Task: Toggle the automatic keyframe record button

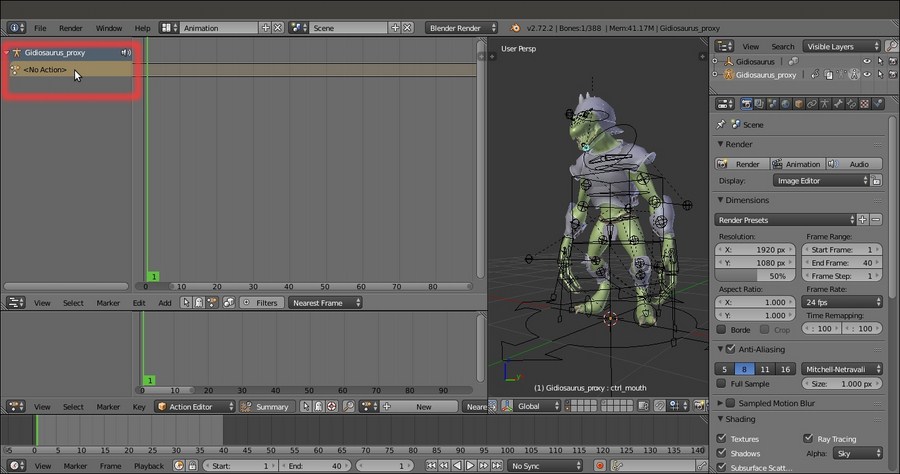Action: pos(600,465)
